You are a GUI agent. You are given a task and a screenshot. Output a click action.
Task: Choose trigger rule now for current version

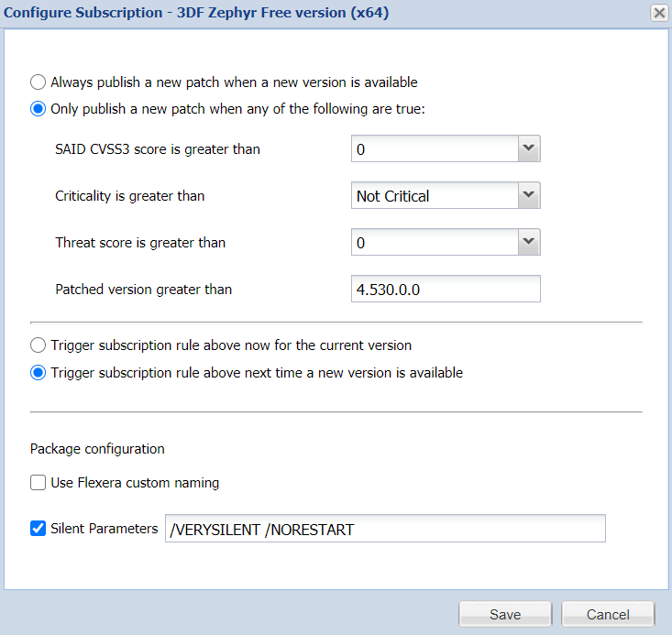[39, 345]
